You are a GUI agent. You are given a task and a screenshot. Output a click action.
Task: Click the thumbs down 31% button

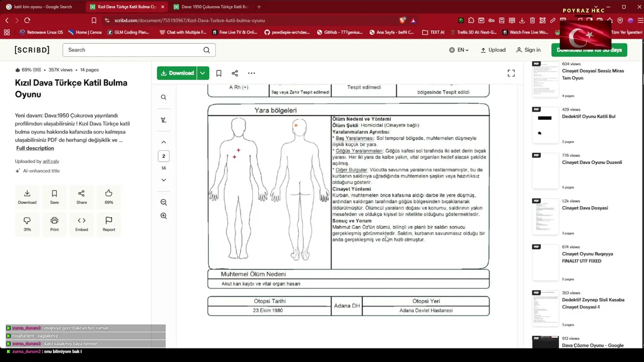(x=27, y=224)
